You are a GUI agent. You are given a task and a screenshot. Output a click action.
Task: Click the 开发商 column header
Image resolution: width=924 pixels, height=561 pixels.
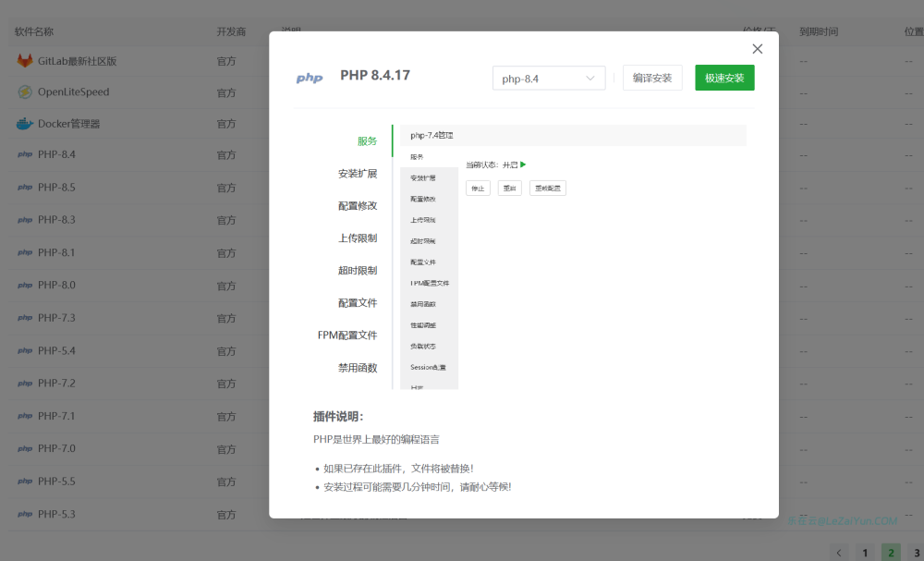(x=231, y=31)
